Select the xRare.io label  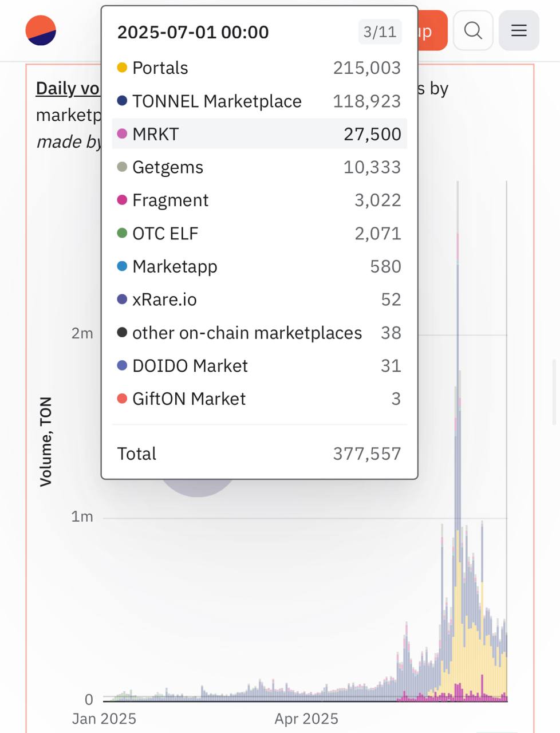(164, 299)
